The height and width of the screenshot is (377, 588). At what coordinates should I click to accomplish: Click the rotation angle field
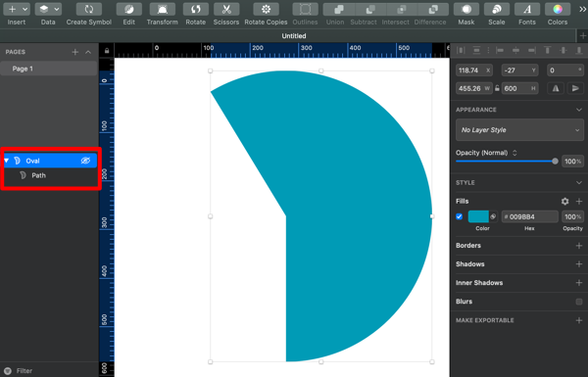pos(565,71)
